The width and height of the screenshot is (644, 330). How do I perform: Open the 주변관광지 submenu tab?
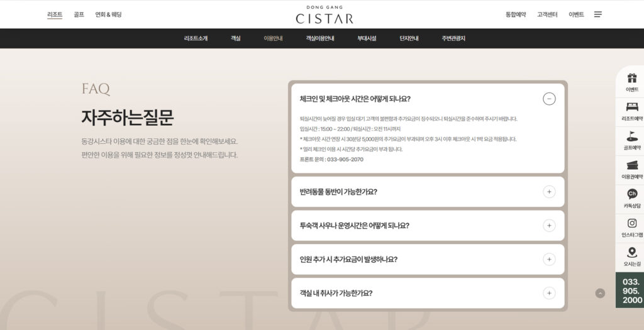pyautogui.click(x=453, y=38)
